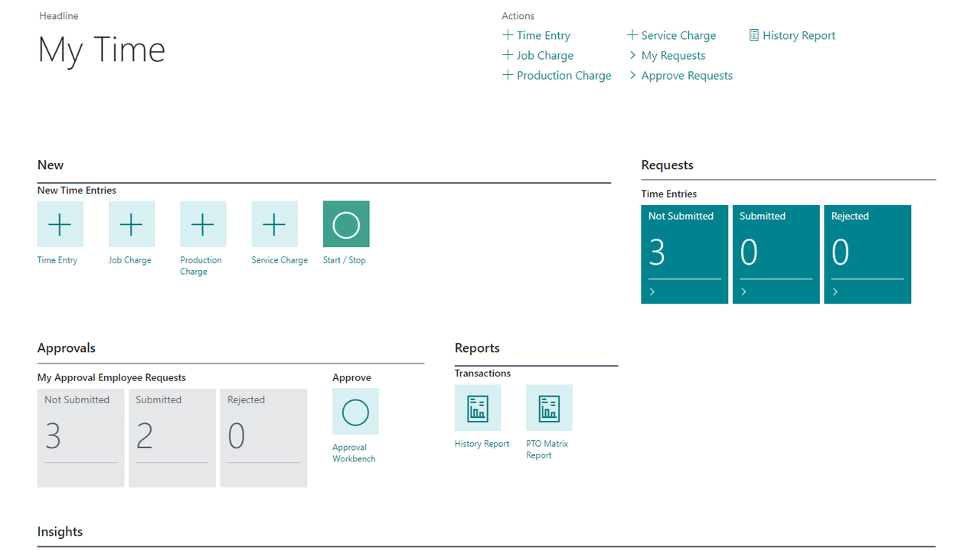The height and width of the screenshot is (551, 980).
Task: Open My Requests from Actions
Action: [x=672, y=55]
